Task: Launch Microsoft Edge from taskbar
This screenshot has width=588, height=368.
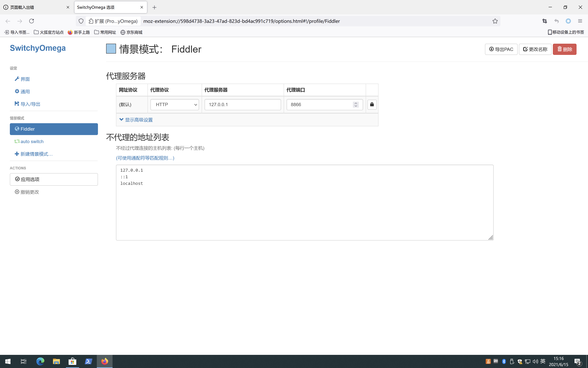Action: 40,361
